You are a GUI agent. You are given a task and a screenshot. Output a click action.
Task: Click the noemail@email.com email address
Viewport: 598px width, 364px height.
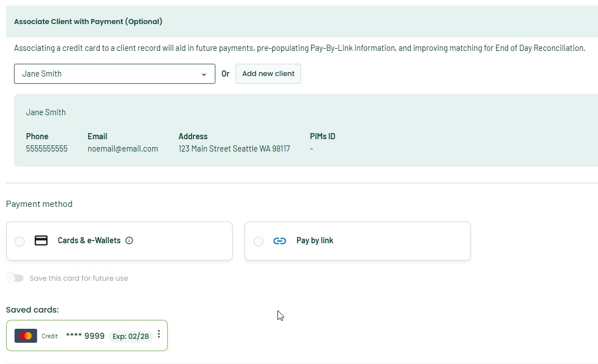pyautogui.click(x=123, y=149)
